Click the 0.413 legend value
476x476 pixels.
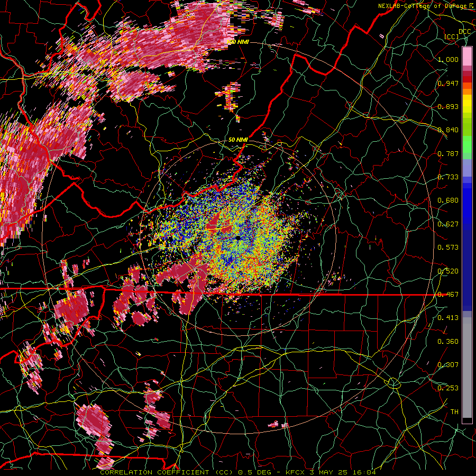[x=448, y=318]
